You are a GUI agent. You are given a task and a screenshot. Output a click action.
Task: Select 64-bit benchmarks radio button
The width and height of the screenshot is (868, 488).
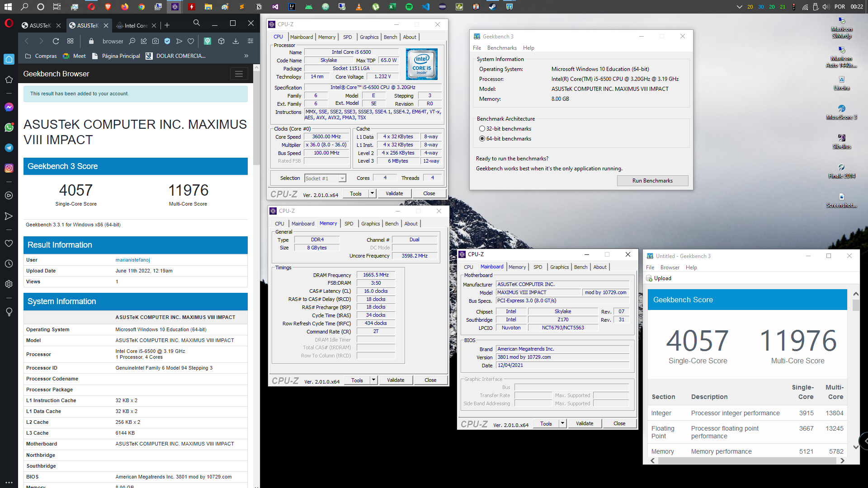[482, 139]
